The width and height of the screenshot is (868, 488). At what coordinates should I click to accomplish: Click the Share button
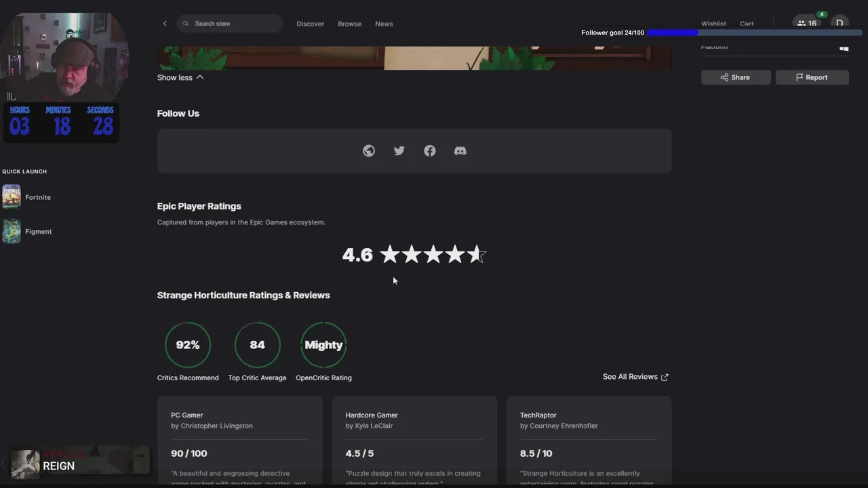tap(736, 77)
